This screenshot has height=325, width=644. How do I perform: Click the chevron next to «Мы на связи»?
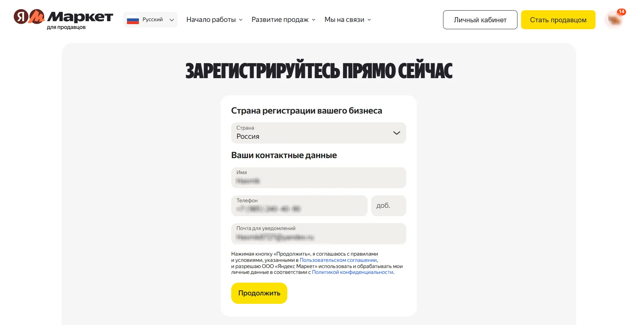369,20
